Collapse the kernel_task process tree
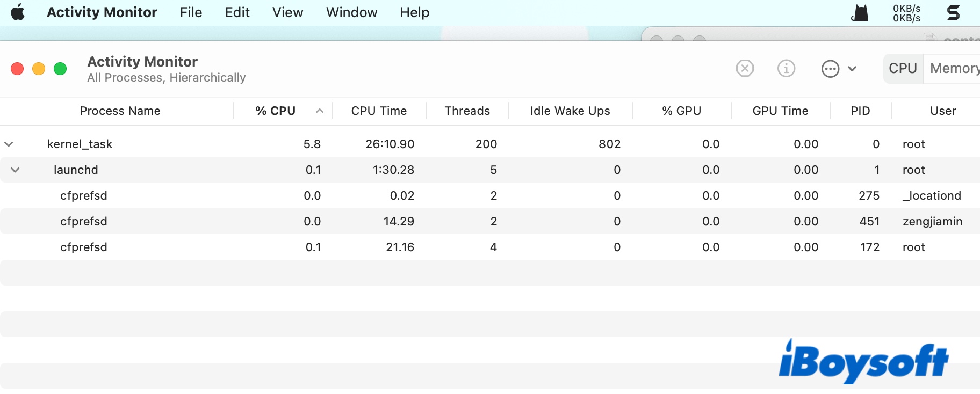This screenshot has height=394, width=980. click(x=9, y=144)
